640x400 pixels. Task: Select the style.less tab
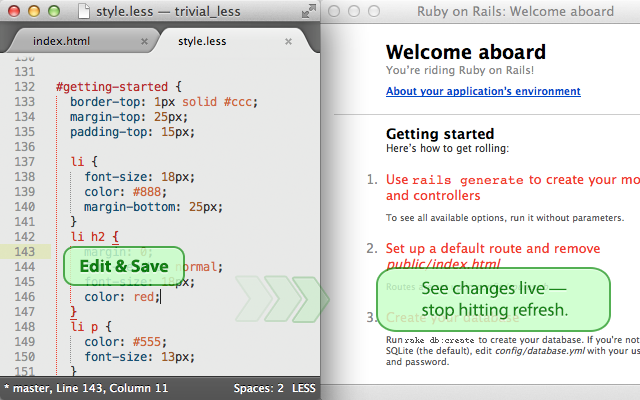click(202, 41)
